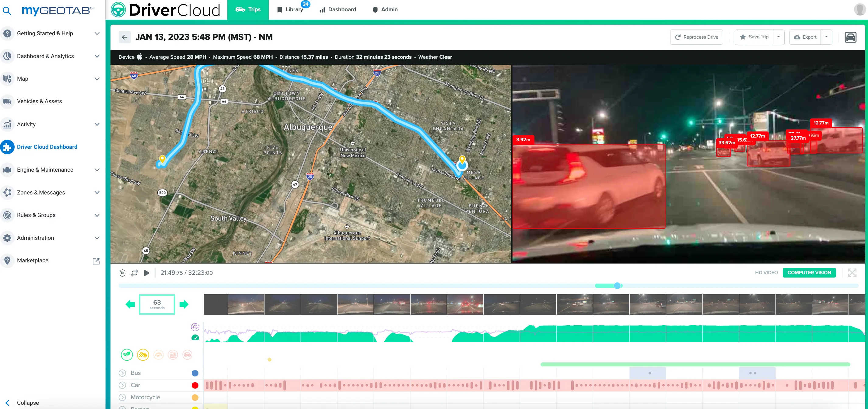Screen dimensions: 868x409
Task: Open the user profile avatar
Action: [x=859, y=9]
